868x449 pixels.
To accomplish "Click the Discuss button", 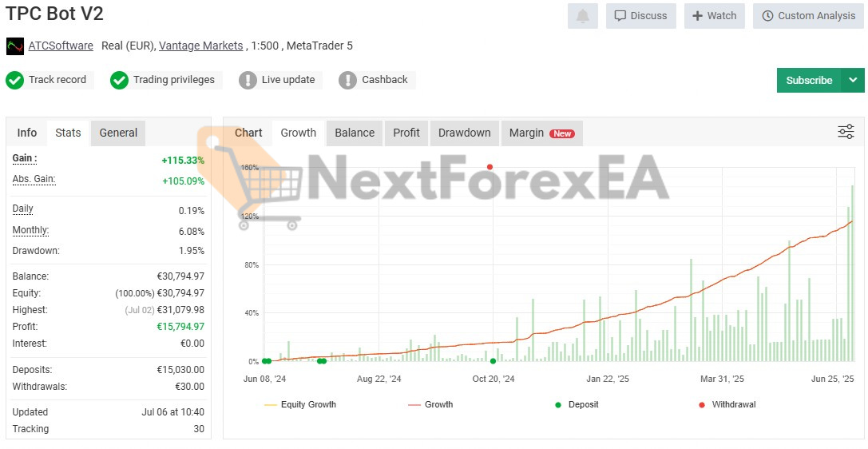I will coord(640,16).
